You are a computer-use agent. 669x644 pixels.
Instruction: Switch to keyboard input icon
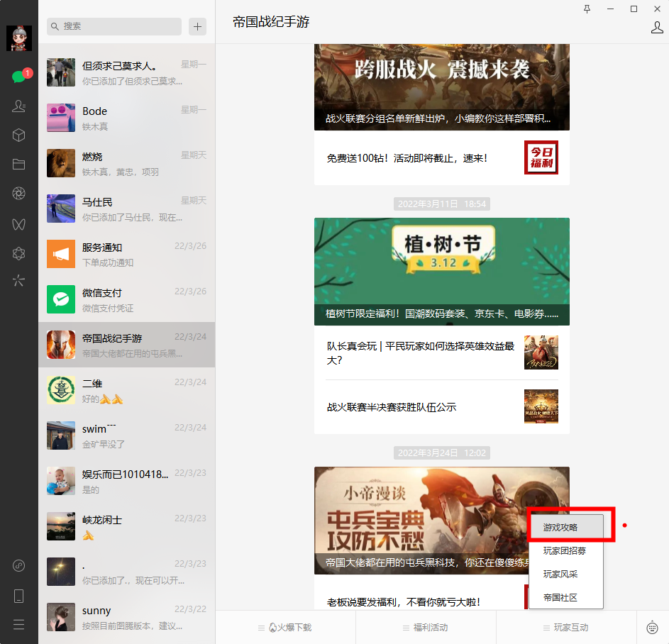click(x=653, y=628)
